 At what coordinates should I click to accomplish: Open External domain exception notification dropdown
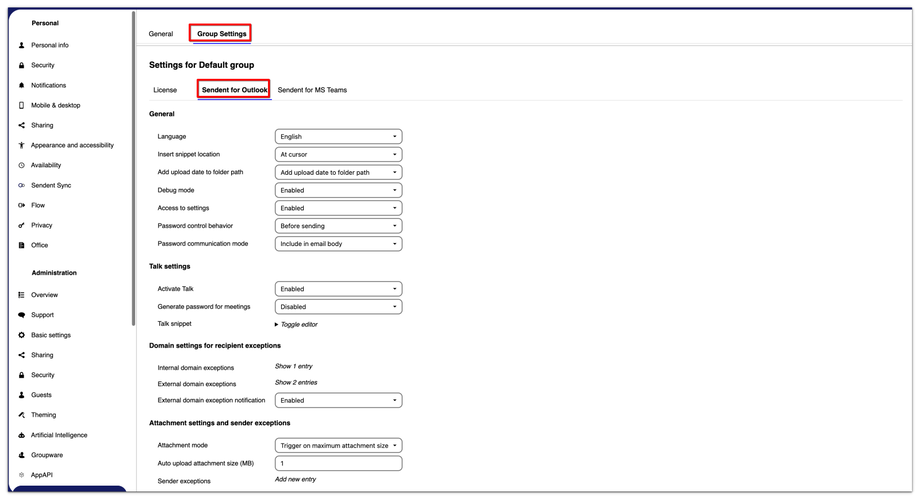point(339,400)
